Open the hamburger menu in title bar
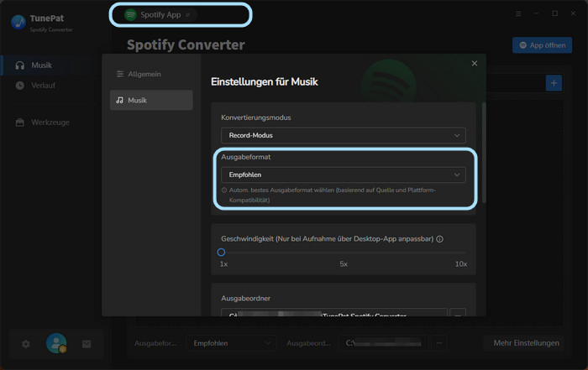This screenshot has width=588, height=370. (517, 14)
